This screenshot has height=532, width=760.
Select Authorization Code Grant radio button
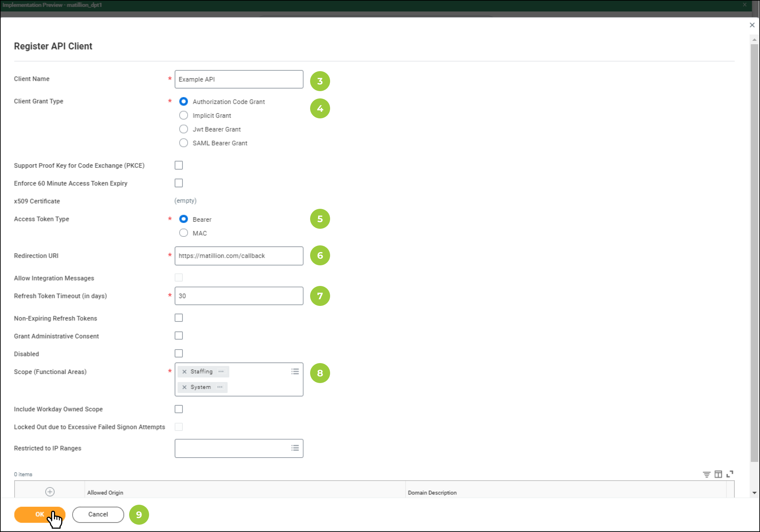(x=183, y=101)
